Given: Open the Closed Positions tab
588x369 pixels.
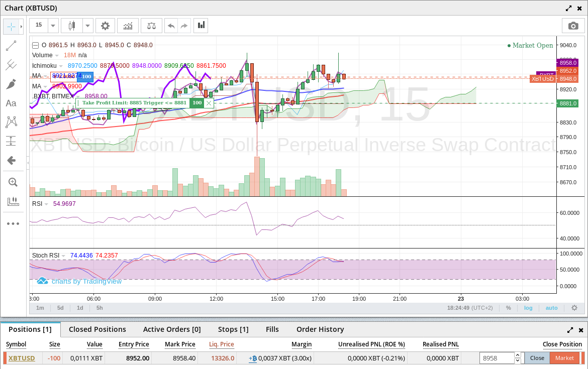Looking at the screenshot, I should [97, 329].
